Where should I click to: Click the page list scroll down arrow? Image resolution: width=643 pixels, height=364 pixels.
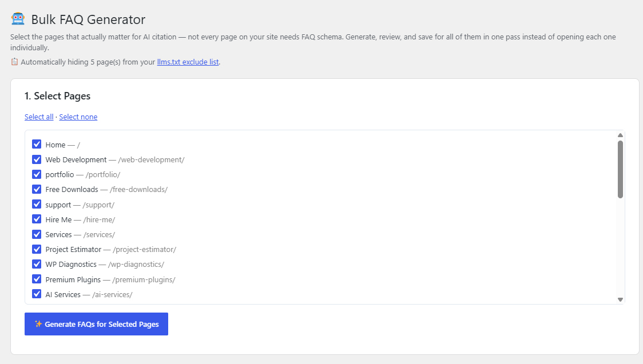point(620,300)
